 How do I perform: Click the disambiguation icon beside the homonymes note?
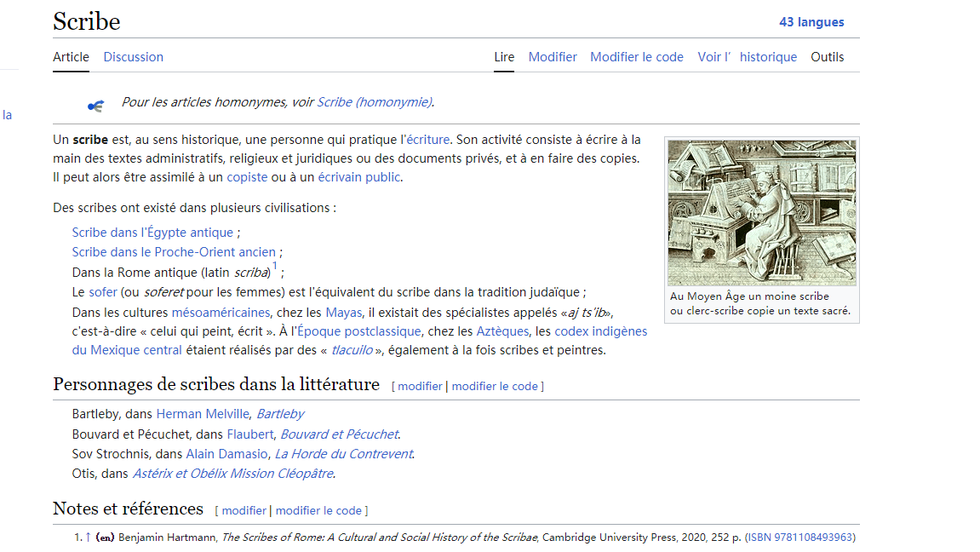pos(95,106)
